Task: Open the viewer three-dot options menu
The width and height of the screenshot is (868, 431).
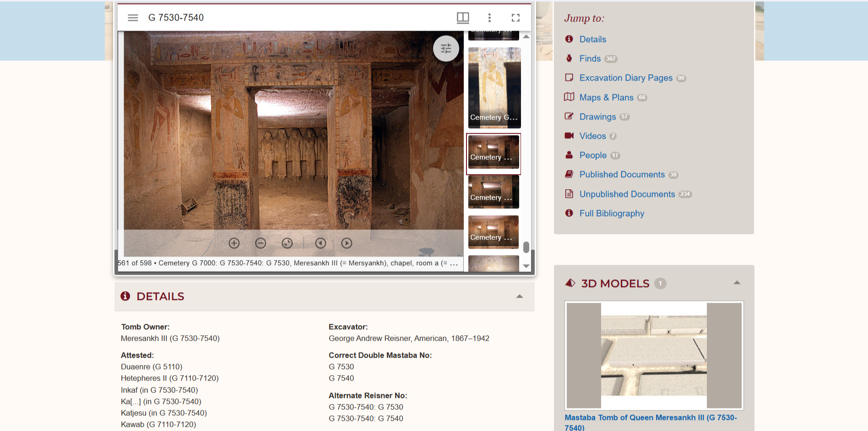Action: coord(489,18)
